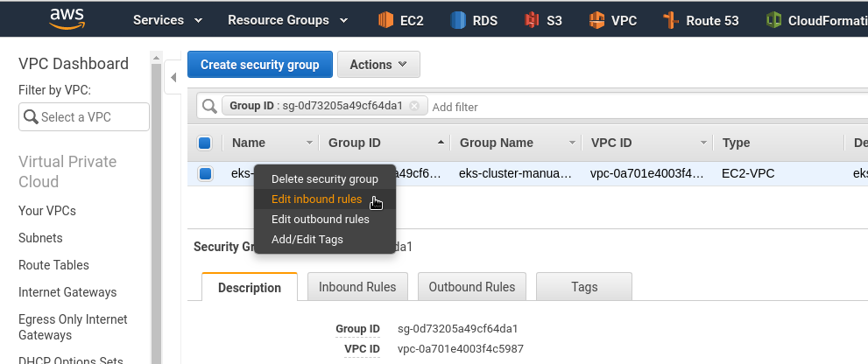This screenshot has width=868, height=364.
Task: Click the eks-cluster-manua... group name cell
Action: (x=515, y=174)
